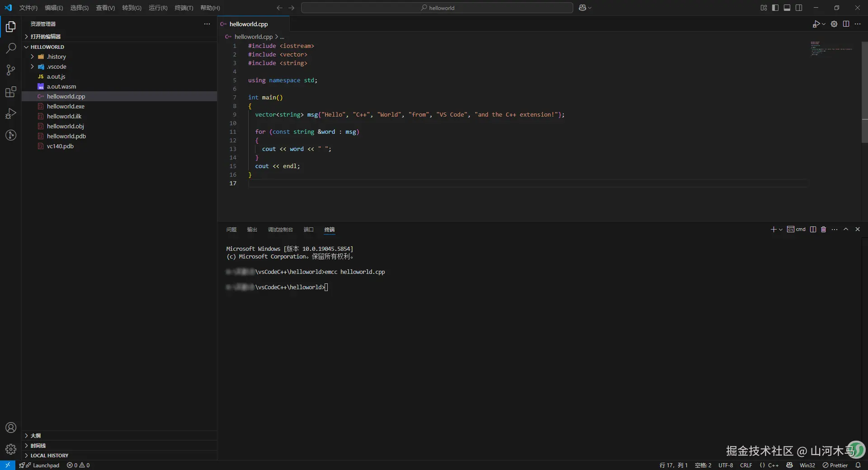868x470 pixels.
Task: Click the CRLF line ending button
Action: point(746,465)
